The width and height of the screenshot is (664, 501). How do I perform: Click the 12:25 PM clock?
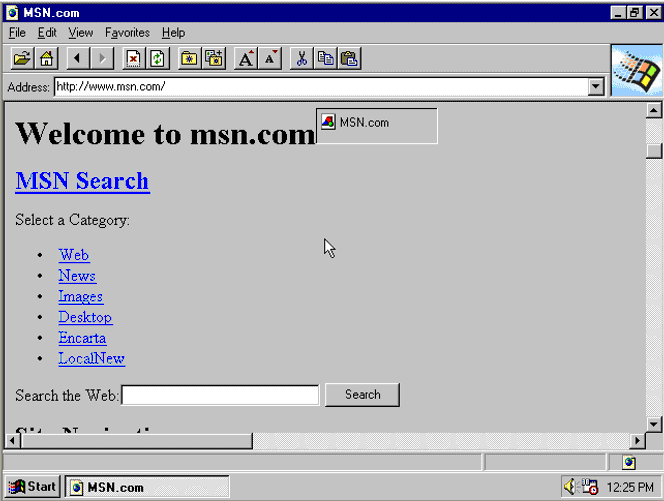pyautogui.click(x=630, y=487)
